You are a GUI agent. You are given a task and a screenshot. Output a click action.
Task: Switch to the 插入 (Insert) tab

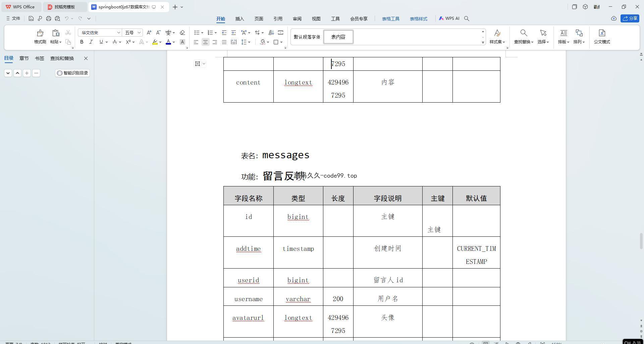[239, 19]
